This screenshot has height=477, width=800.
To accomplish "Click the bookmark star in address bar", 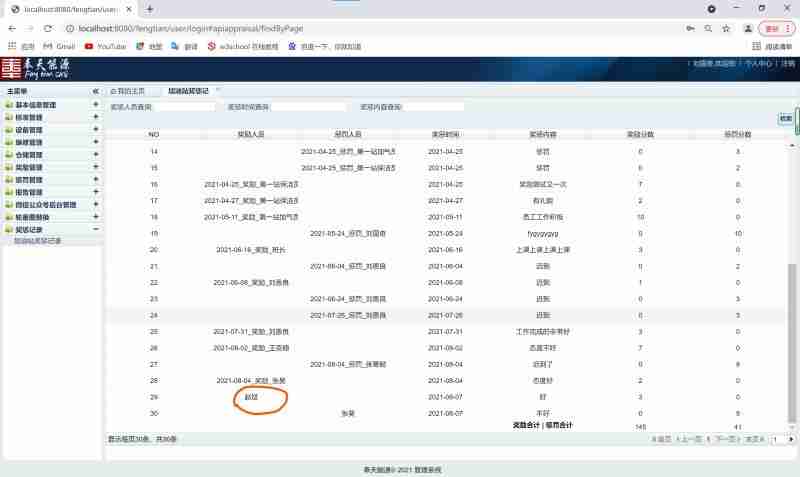I will [x=725, y=28].
